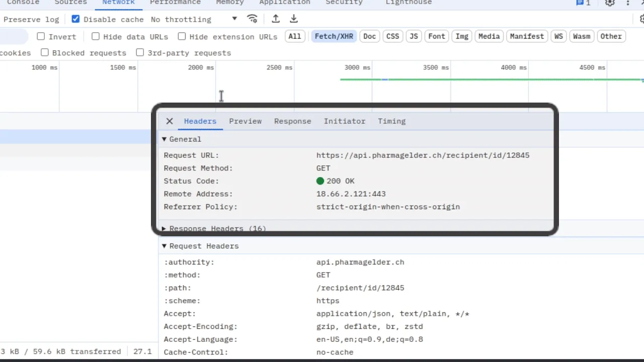Switch to the Performance panel
Viewport: 644px width, 362px height.
point(175,3)
